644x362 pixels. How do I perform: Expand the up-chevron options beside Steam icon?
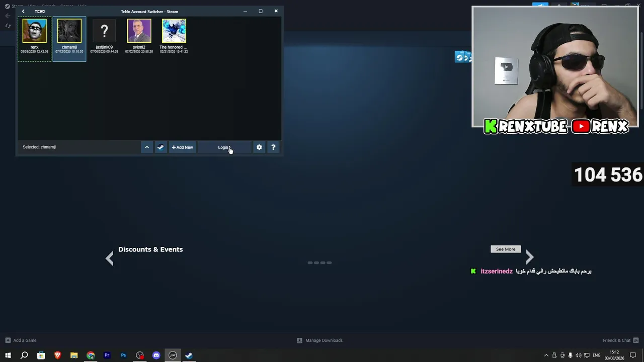147,147
